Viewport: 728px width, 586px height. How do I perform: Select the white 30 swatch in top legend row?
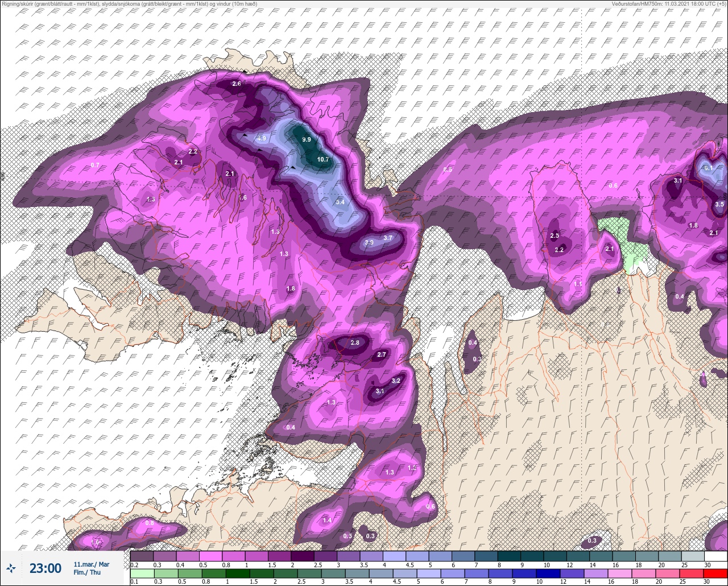pyautogui.click(x=715, y=556)
